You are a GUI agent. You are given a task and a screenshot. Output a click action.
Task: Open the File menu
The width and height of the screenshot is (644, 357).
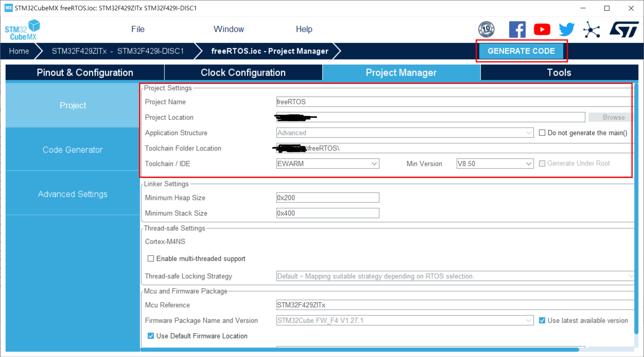pos(138,29)
